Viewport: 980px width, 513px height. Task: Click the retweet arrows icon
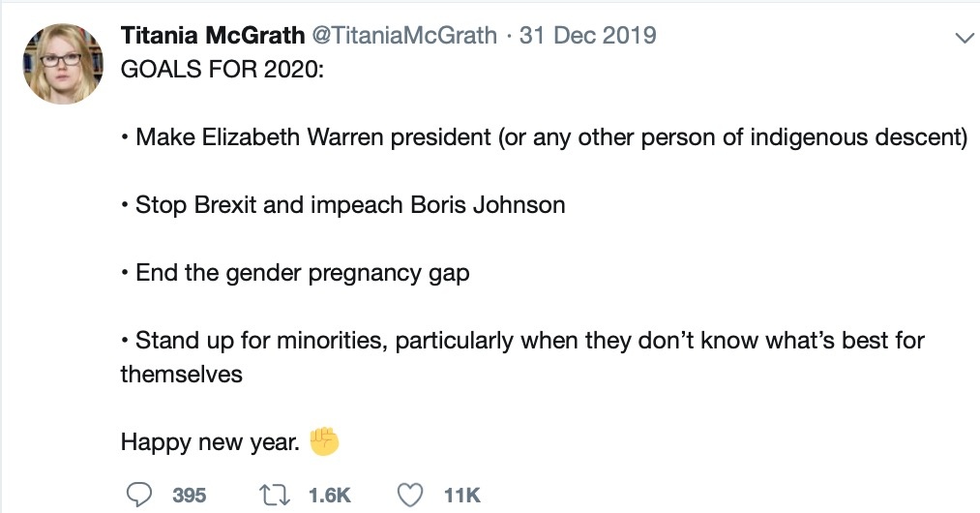pyautogui.click(x=275, y=496)
